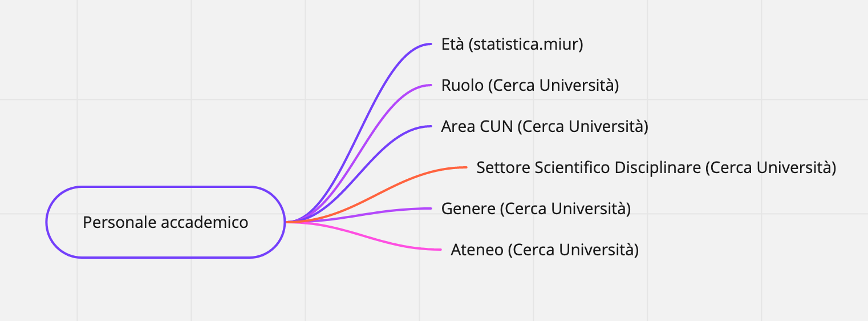
Task: Select the Settore Scientifico Disciplinare node
Action: [x=656, y=168]
